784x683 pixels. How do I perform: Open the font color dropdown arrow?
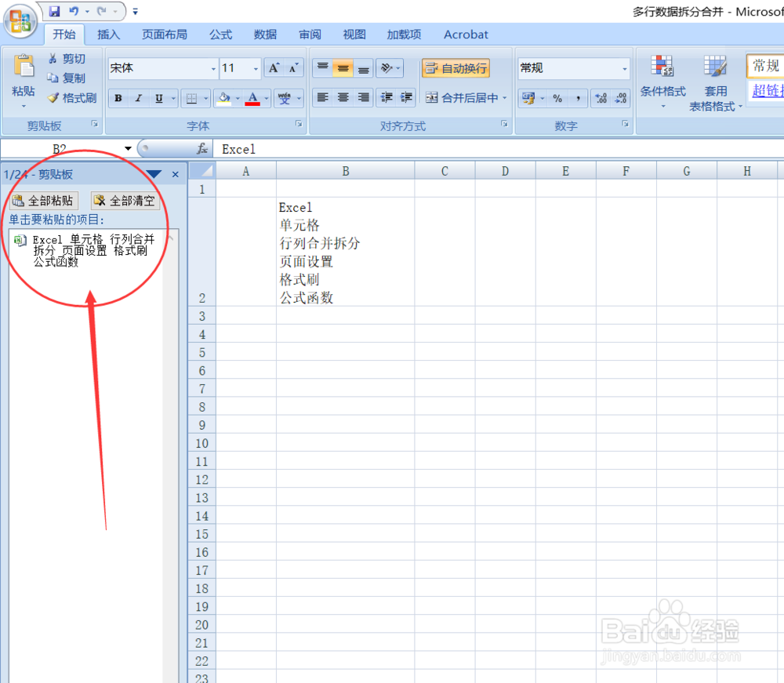(x=267, y=99)
